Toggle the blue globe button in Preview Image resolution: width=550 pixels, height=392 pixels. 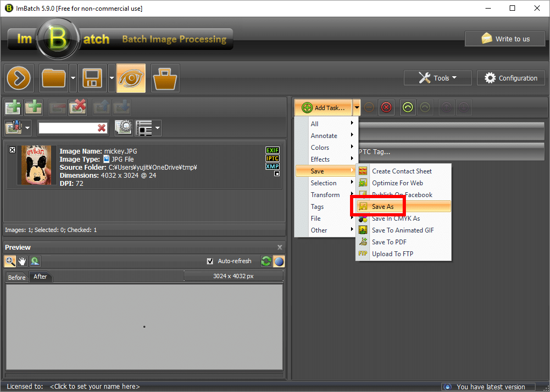278,262
